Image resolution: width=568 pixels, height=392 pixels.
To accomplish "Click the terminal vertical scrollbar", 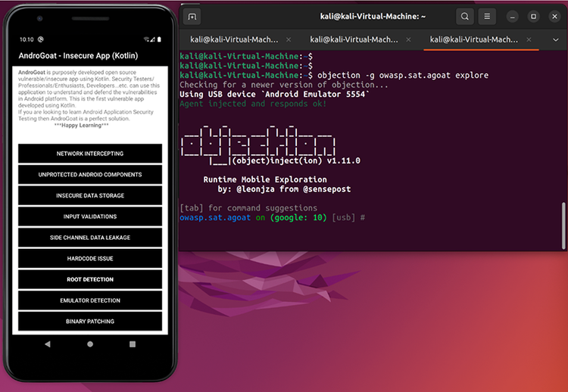I will click(x=563, y=226).
